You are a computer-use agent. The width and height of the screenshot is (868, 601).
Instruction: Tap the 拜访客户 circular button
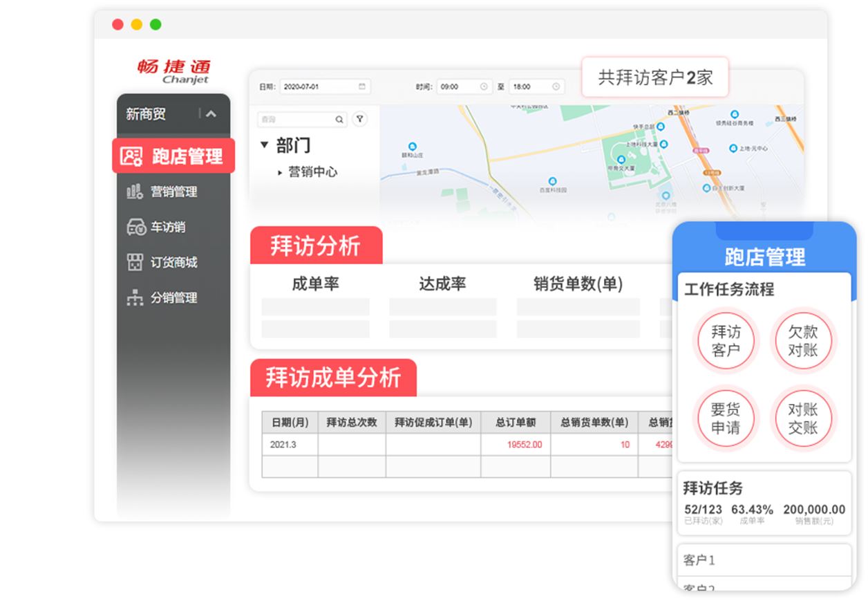(x=725, y=341)
